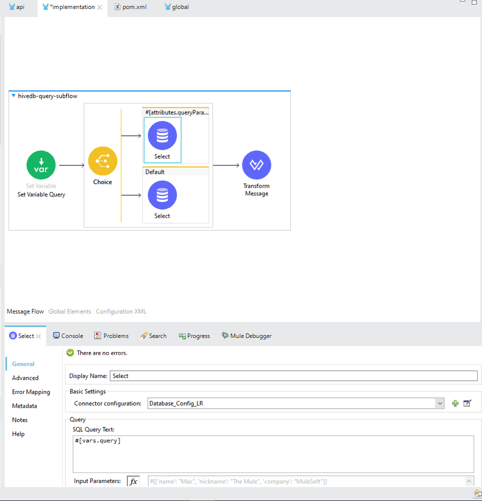Switch to Message Flow view

(x=25, y=311)
